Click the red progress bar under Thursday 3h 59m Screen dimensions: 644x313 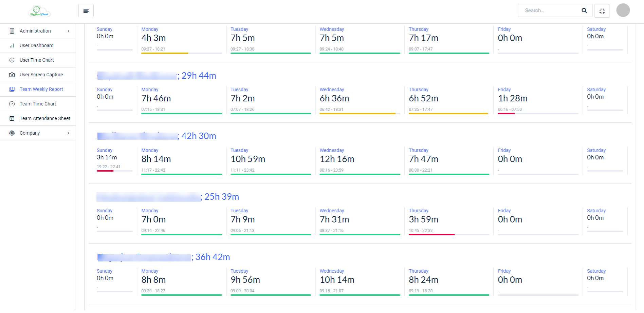[431, 235]
